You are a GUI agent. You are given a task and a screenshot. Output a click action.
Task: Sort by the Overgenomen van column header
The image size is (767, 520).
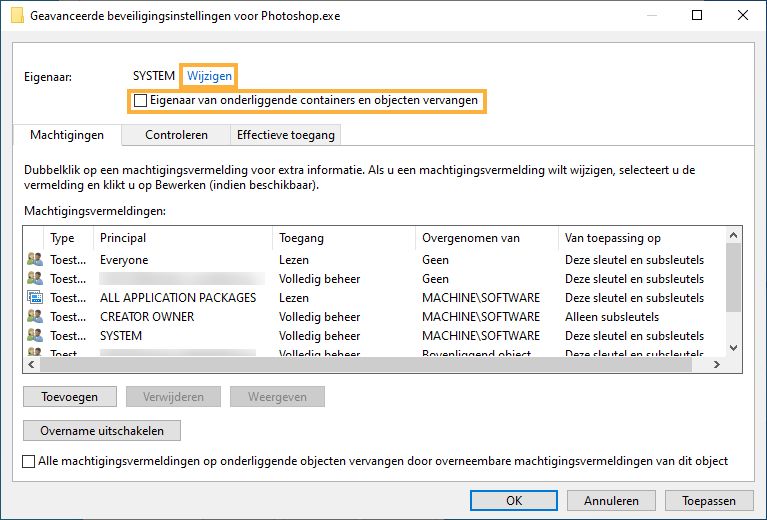pyautogui.click(x=487, y=238)
